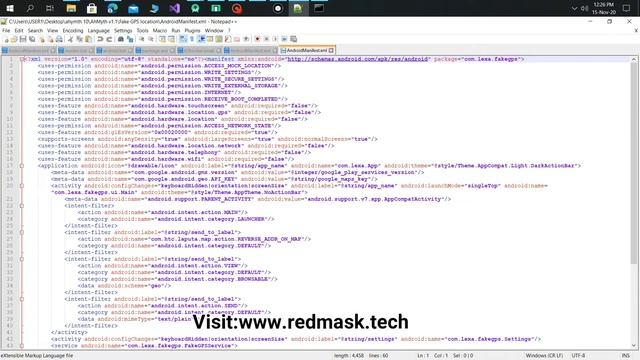Image resolution: width=640 pixels, height=360 pixels.
Task: Undo the last edit via toolbar
Action: pyautogui.click(x=100, y=39)
